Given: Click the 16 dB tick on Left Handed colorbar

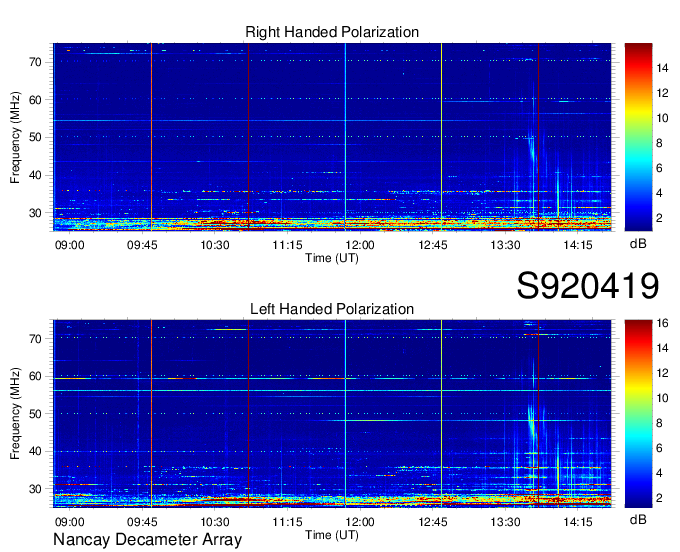Looking at the screenshot, I should [x=662, y=323].
